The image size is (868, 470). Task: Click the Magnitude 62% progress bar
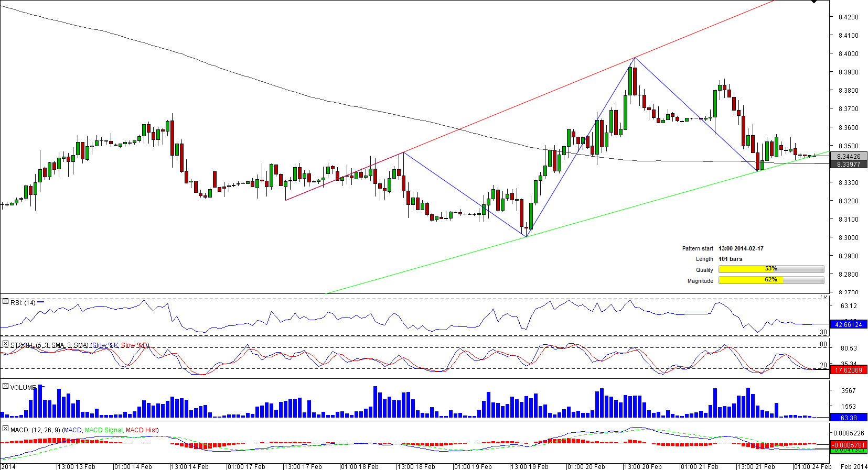click(x=771, y=280)
